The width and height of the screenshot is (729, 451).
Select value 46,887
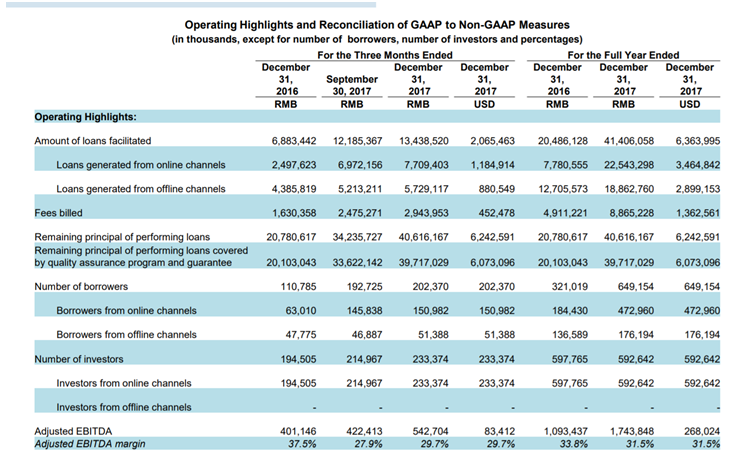coord(367,335)
